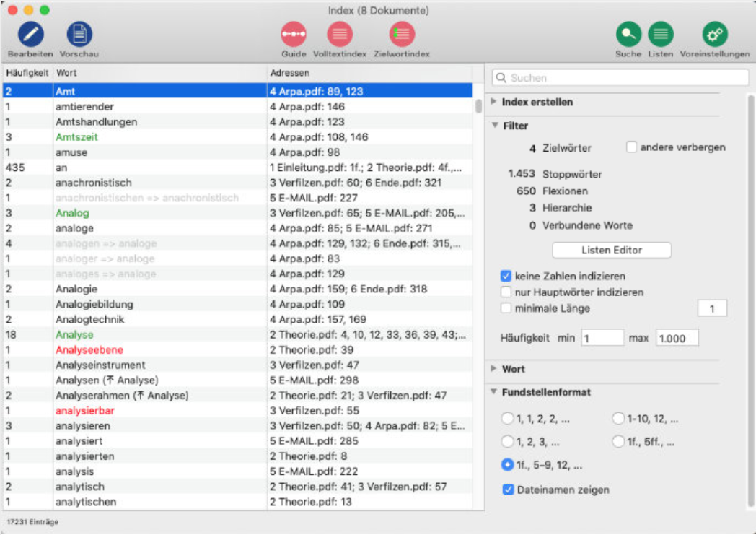Show the Zielwortindex view
Image resolution: width=756 pixels, height=535 pixels.
(402, 34)
